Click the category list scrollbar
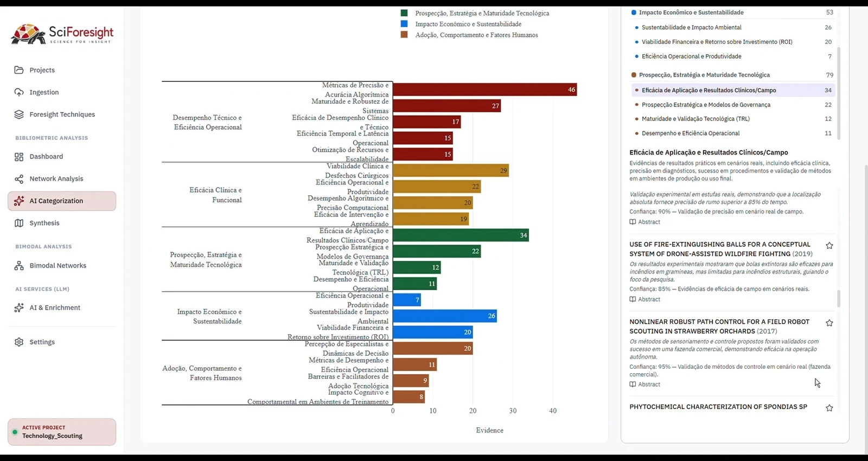Image resolution: width=868 pixels, height=461 pixels. point(839,92)
